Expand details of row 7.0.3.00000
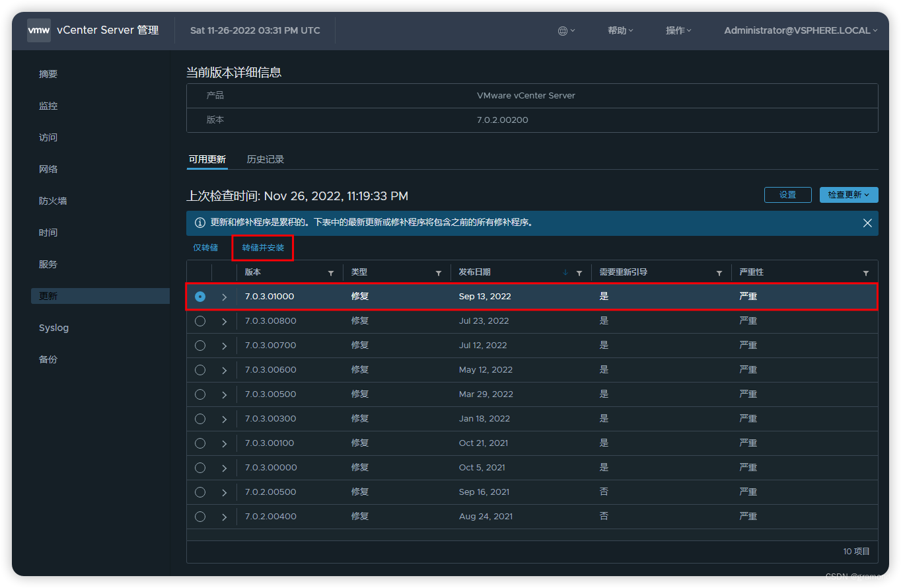Screen dimensions: 901x588 (225, 468)
